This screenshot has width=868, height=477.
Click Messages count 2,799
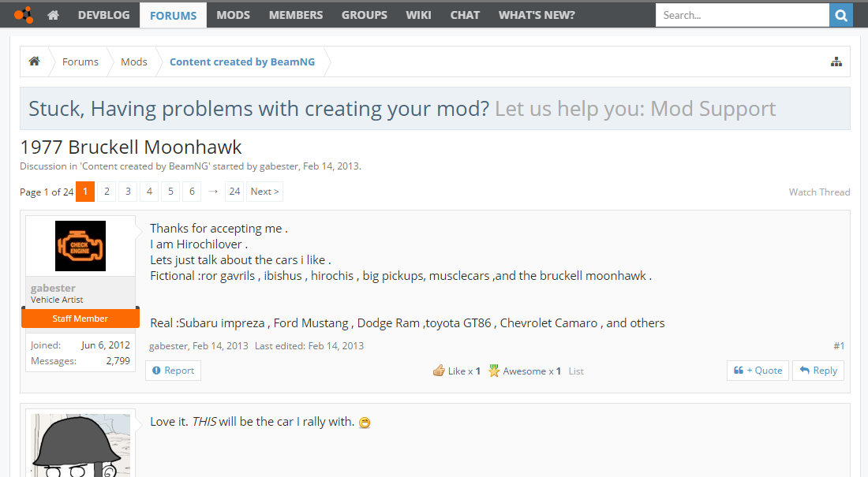click(118, 361)
